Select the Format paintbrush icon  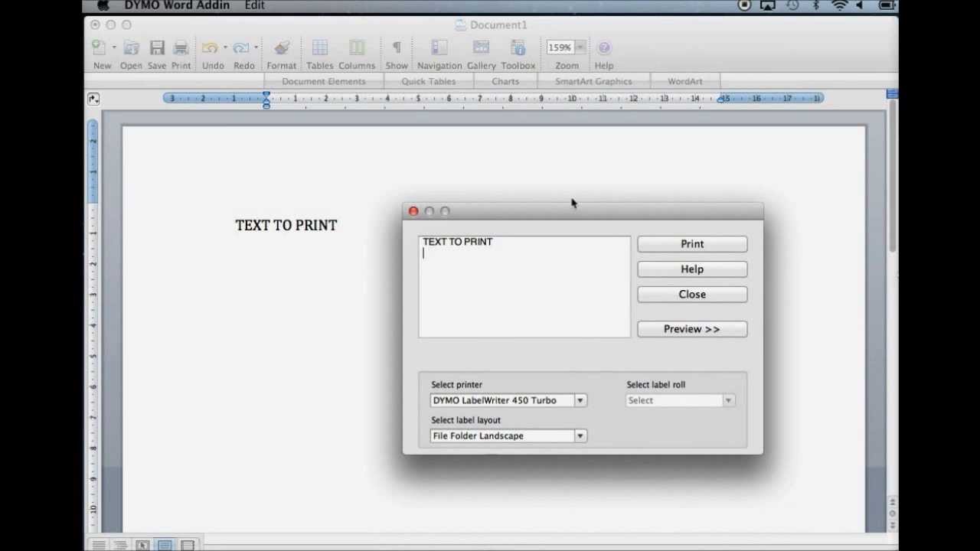click(282, 47)
